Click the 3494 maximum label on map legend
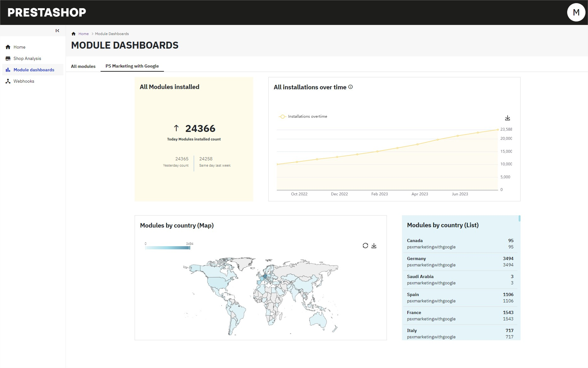 coord(189,244)
